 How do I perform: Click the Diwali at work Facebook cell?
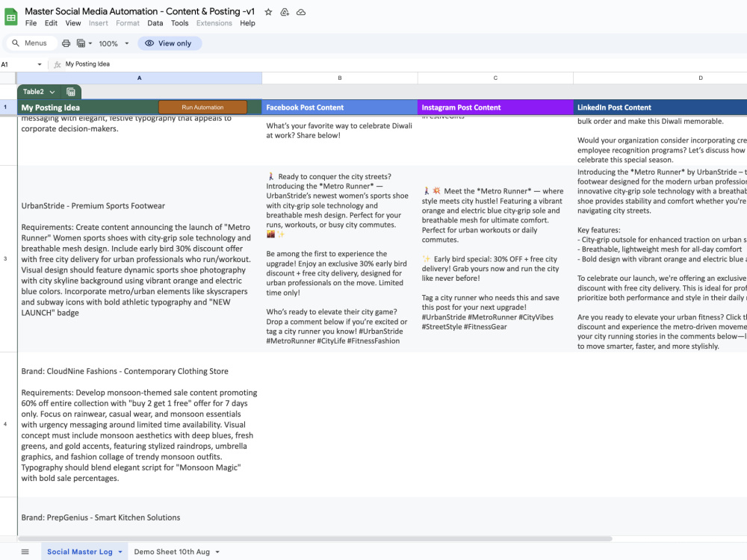click(340, 140)
